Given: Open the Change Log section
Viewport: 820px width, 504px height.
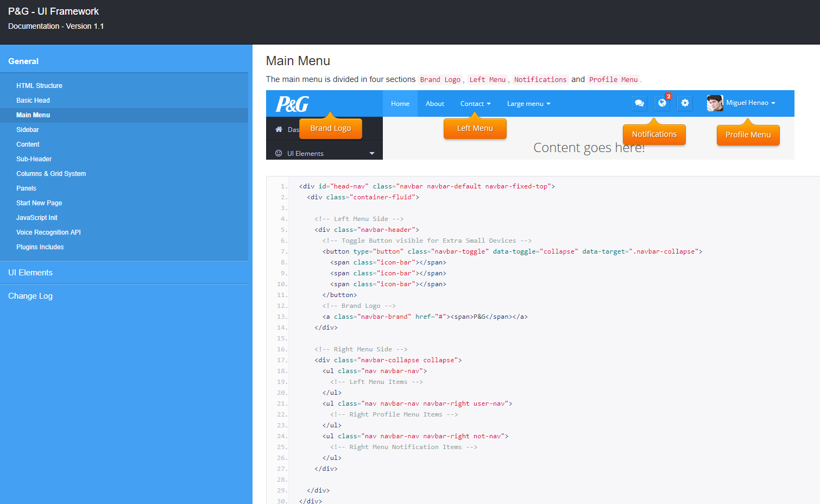Looking at the screenshot, I should pos(30,295).
